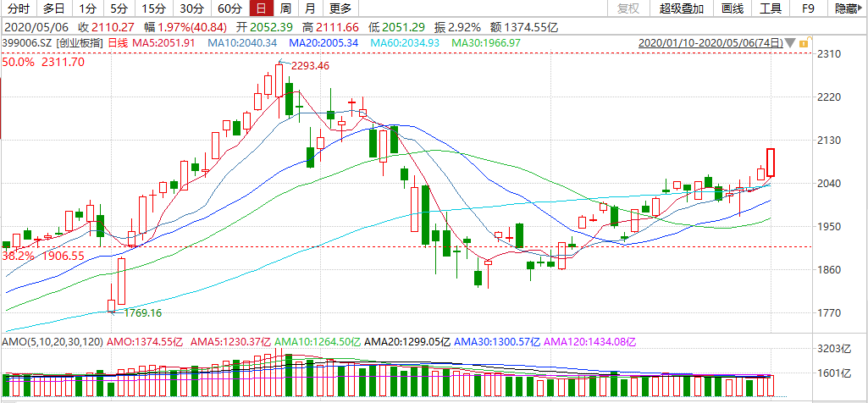Click the 50.0% 2311.70 retracement label

(x=43, y=62)
